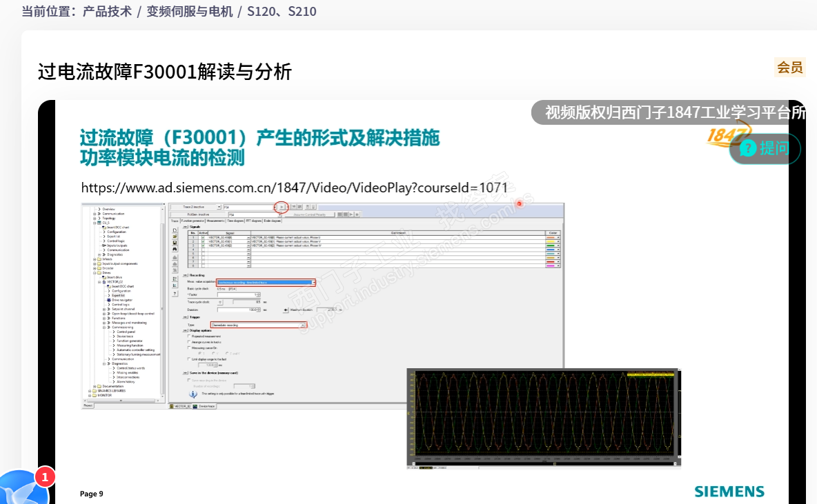This screenshot has height=504, width=817.
Task: Open the S120、S210 breadcrumb link
Action: point(282,12)
